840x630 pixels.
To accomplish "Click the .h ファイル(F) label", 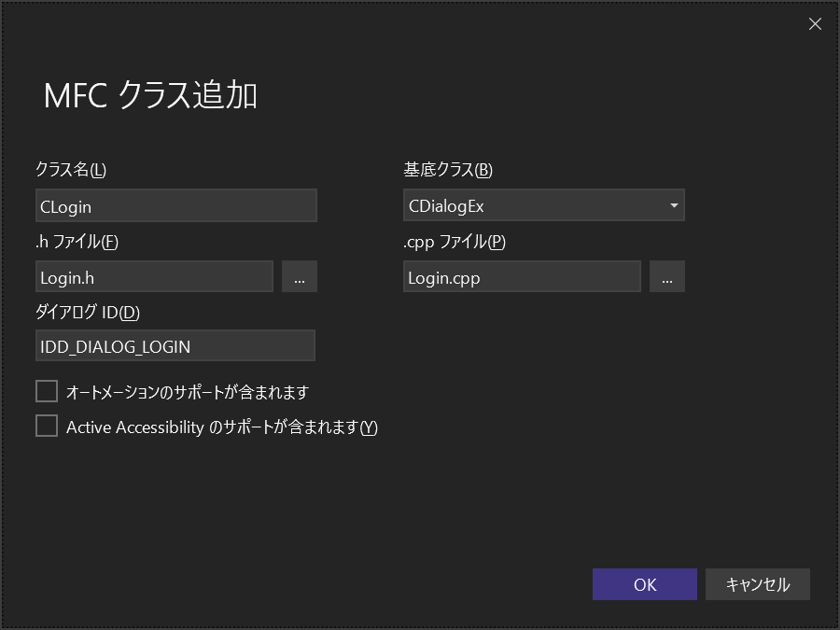I will [x=77, y=242].
